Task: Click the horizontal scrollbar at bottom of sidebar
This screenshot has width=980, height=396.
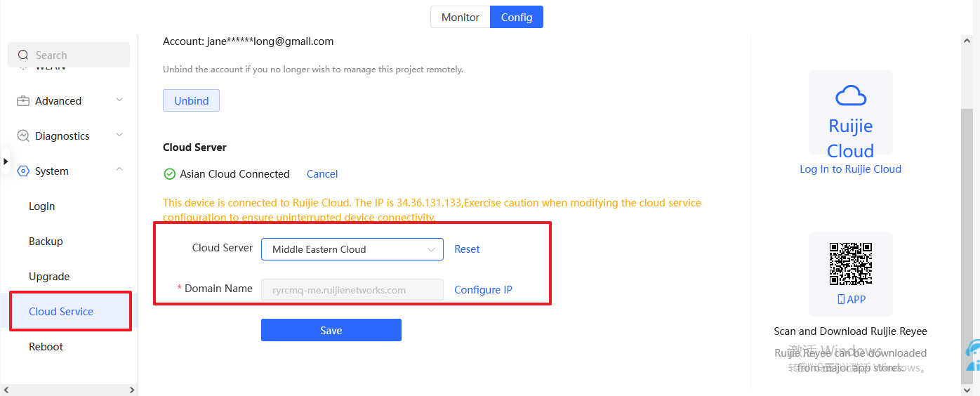Action: coord(68,390)
